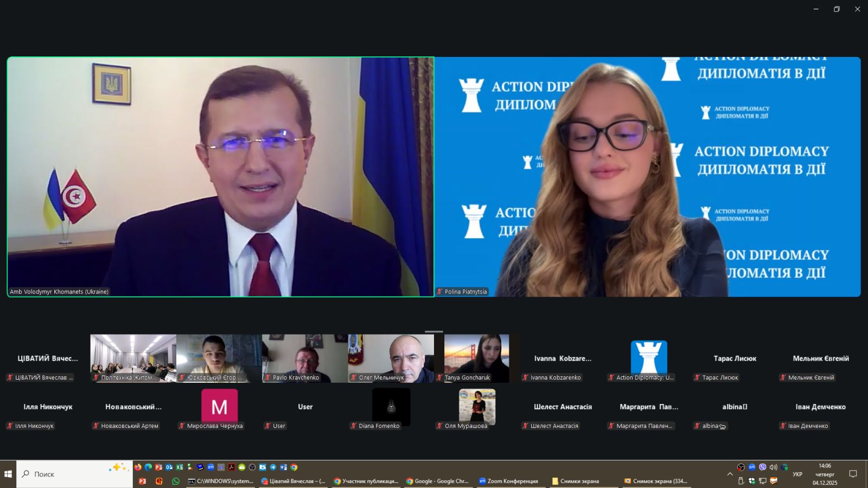The width and height of the screenshot is (868, 488).
Task: Open the Участник публикаци Chrome window
Action: (366, 481)
